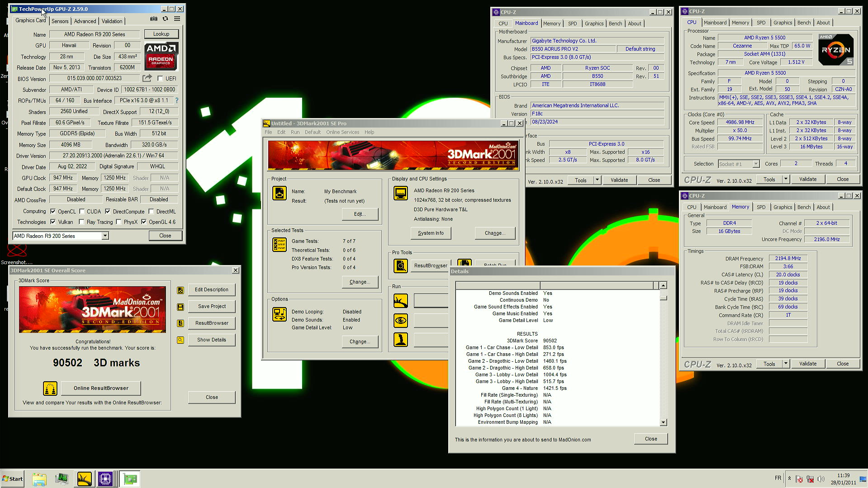Viewport: 868px width, 488px height.
Task: Open Windows Explorer from the taskbar
Action: point(39,479)
